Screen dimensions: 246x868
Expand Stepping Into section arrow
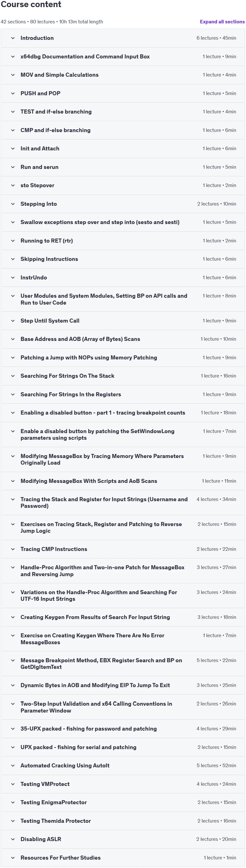(13, 204)
